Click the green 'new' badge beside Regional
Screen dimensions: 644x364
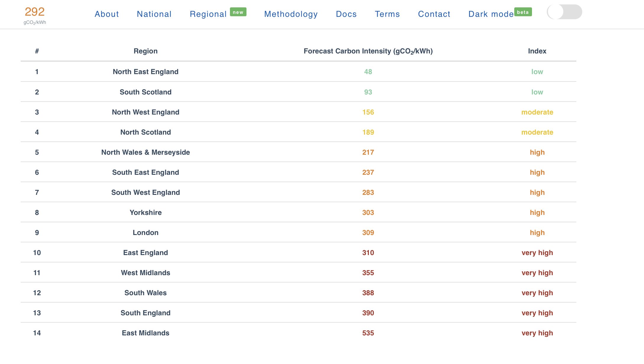[238, 12]
